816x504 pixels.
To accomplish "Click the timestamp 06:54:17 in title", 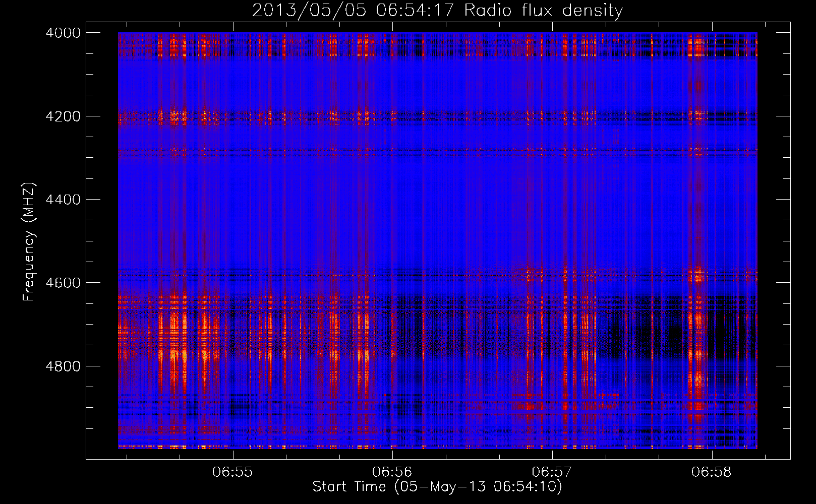I will point(416,10).
